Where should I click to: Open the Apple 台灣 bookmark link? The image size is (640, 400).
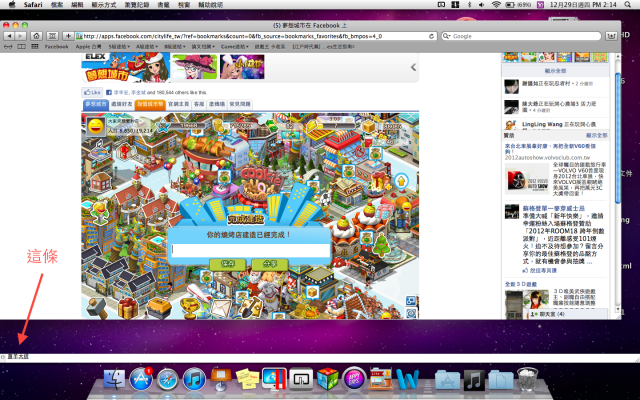pos(88,47)
